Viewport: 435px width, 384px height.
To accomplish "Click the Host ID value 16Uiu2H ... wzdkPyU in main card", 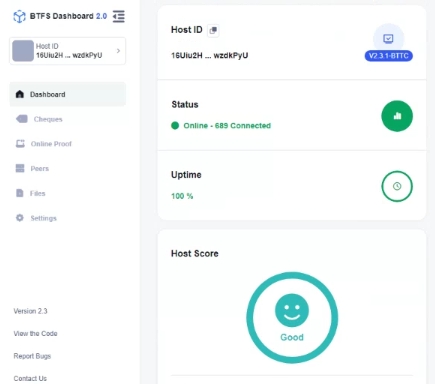I will pos(210,55).
